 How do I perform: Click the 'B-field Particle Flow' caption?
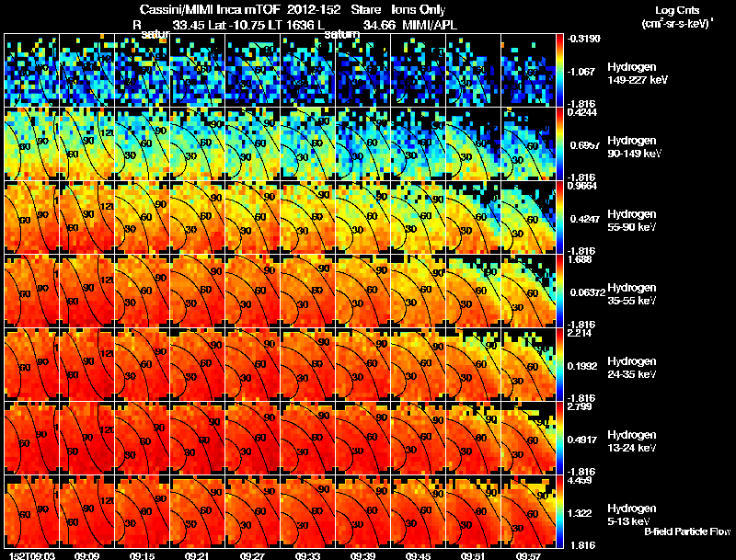pos(687,531)
